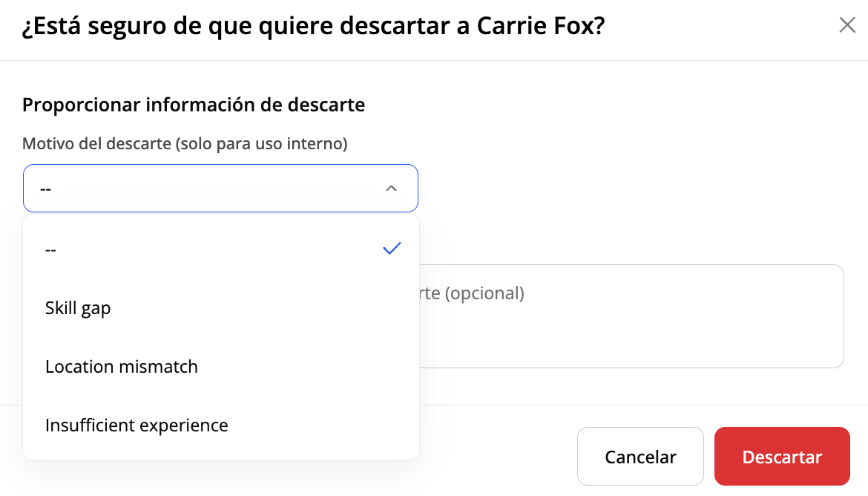Pick the "Location mismatch" option
The width and height of the screenshot is (868, 496).
[122, 366]
